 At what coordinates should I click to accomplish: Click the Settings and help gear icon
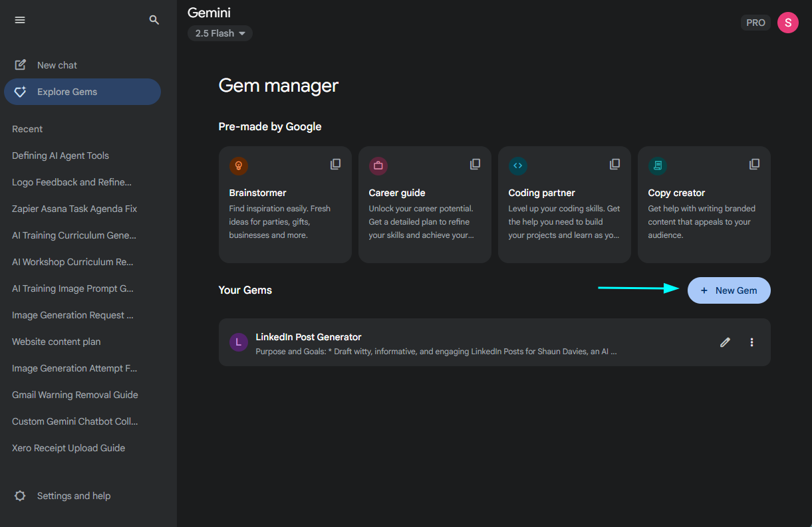(20, 496)
